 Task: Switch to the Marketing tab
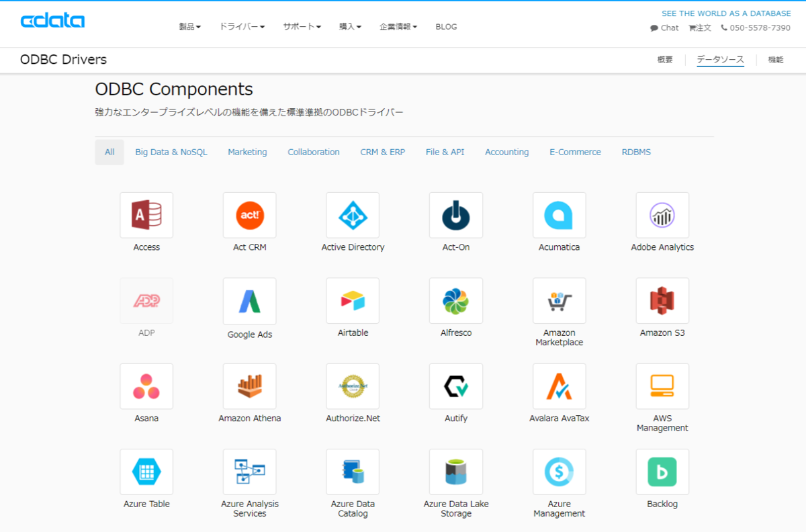point(247,152)
